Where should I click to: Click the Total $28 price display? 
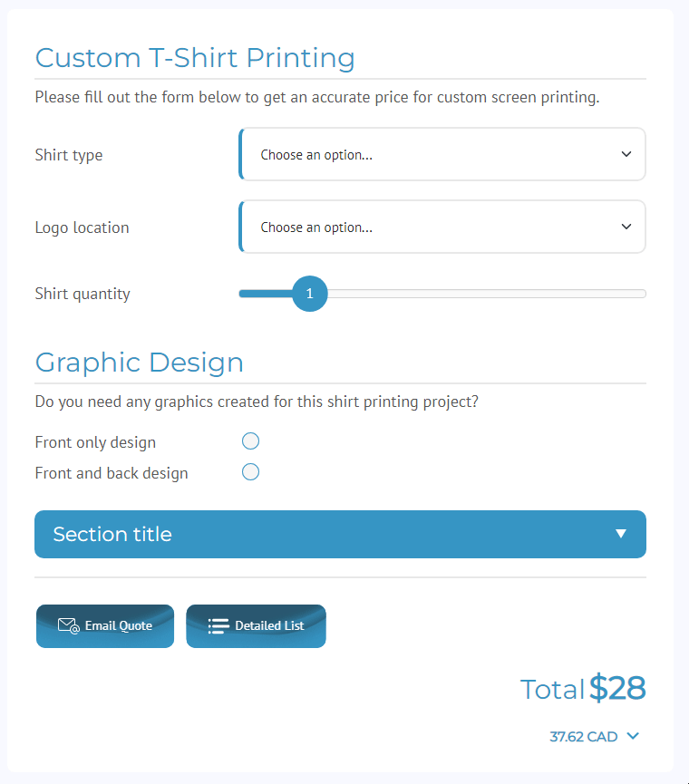pos(583,689)
